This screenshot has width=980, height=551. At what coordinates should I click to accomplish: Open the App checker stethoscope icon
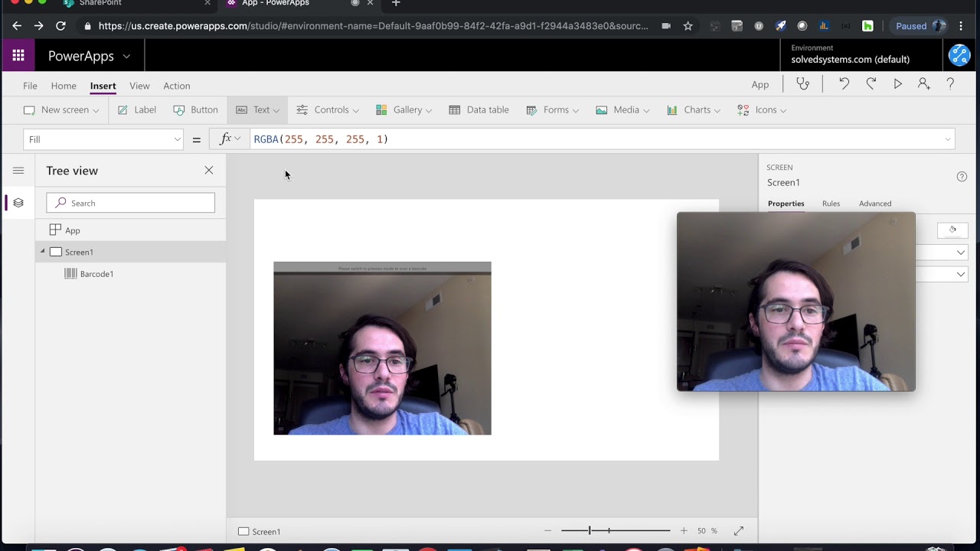tap(802, 84)
